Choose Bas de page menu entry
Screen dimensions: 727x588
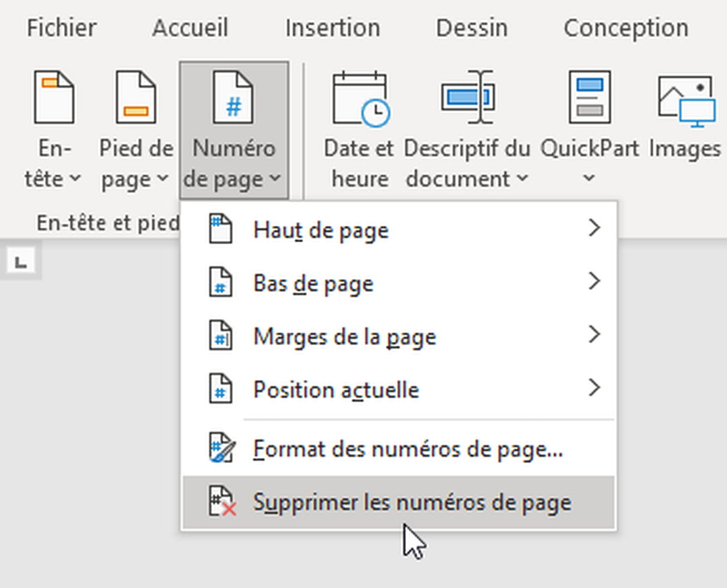399,282
